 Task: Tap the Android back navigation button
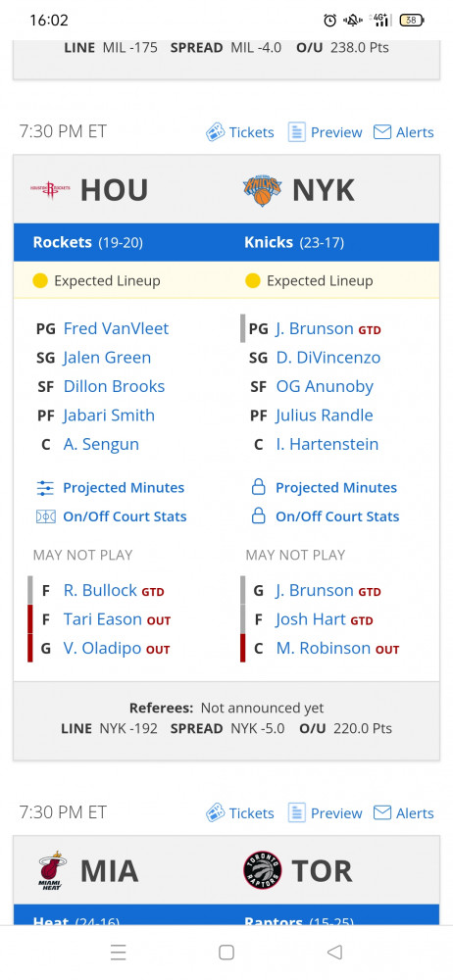click(334, 952)
